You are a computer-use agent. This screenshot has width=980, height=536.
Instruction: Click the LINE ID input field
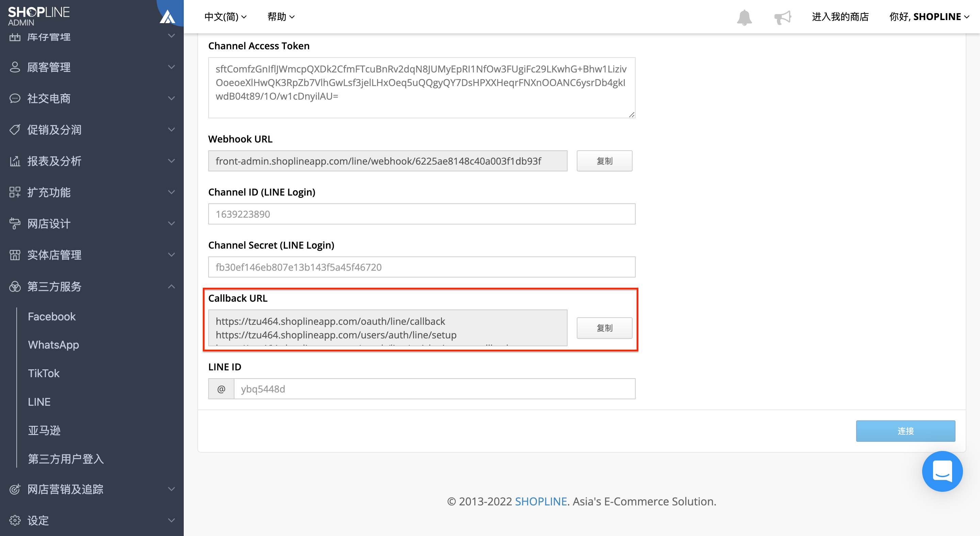pyautogui.click(x=434, y=388)
